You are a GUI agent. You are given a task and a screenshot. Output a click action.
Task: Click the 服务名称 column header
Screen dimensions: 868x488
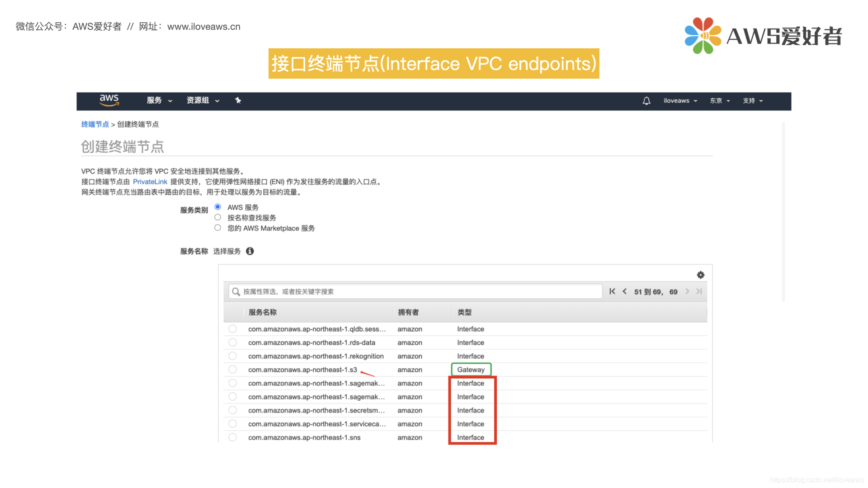pos(263,312)
